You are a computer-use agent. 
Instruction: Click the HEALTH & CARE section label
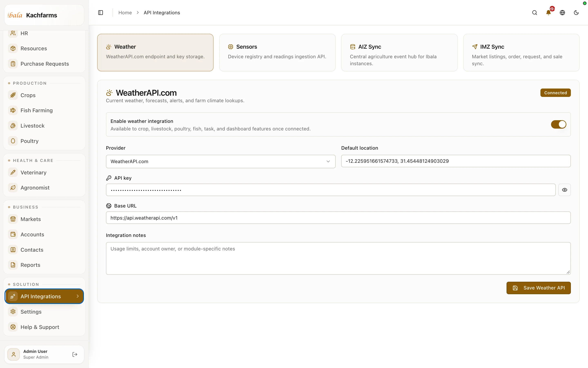tap(33, 160)
